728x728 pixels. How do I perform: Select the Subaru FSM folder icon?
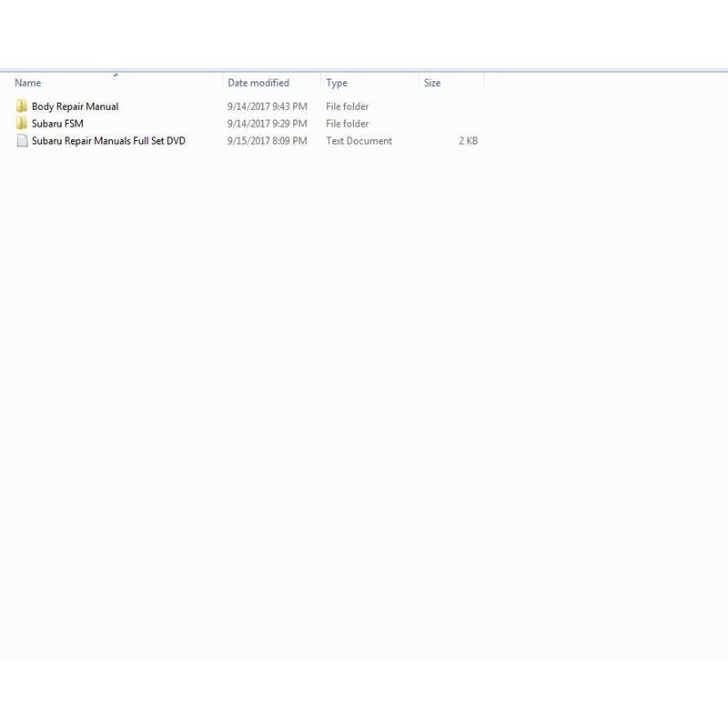pyautogui.click(x=21, y=124)
